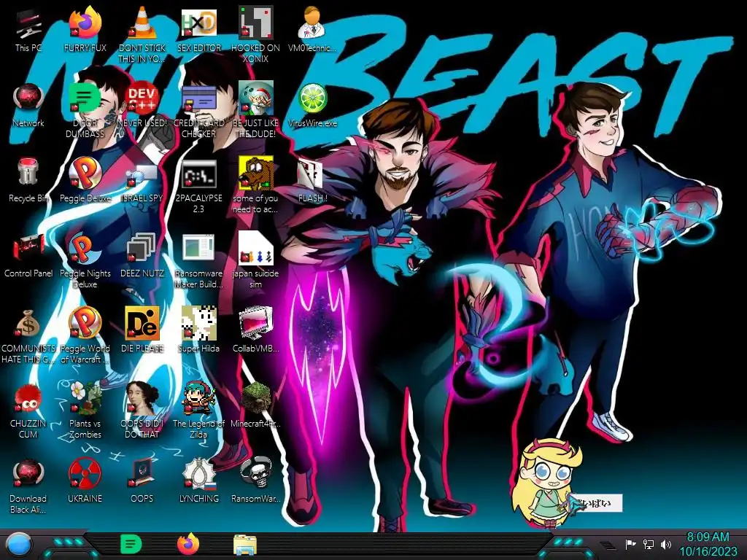This screenshot has width=747, height=560.
Task: Open File Explorer from the taskbar
Action: coord(245,545)
